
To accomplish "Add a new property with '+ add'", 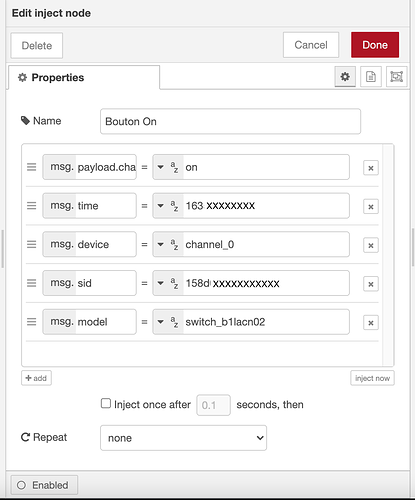I will click(36, 378).
